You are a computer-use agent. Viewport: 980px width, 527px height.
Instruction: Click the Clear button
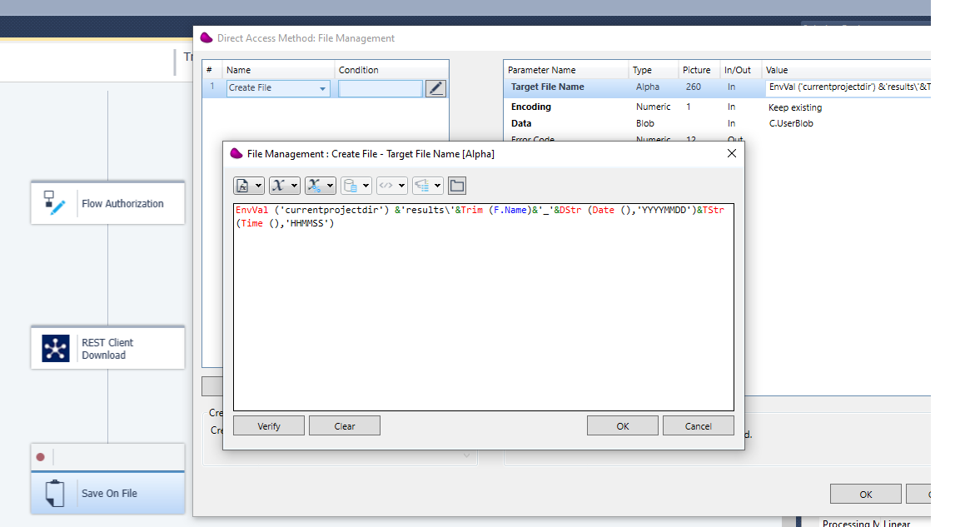coord(344,425)
